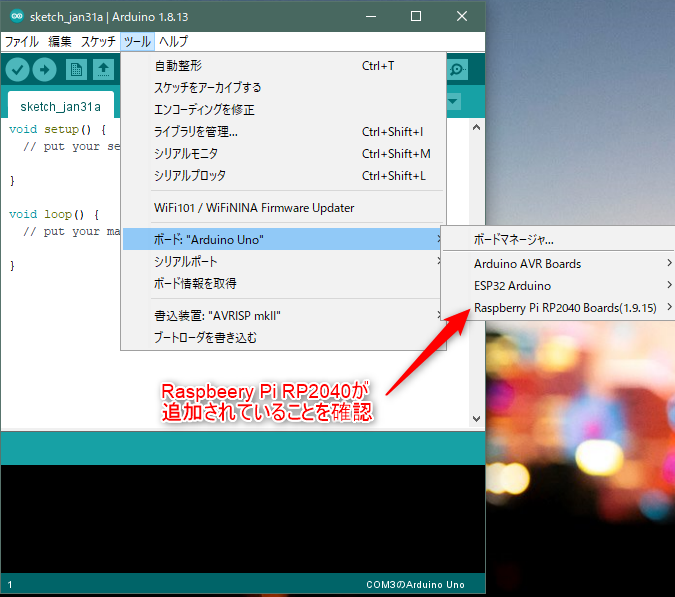Select ボード情報を取得 entry

[284, 283]
